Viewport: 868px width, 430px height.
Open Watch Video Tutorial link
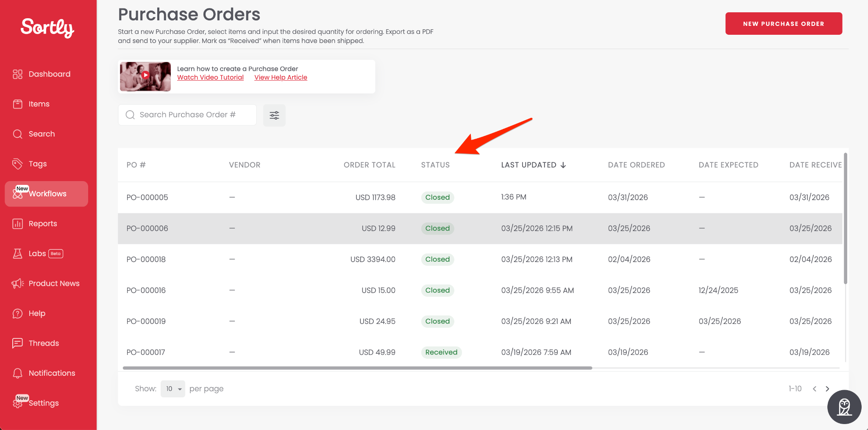tap(210, 77)
